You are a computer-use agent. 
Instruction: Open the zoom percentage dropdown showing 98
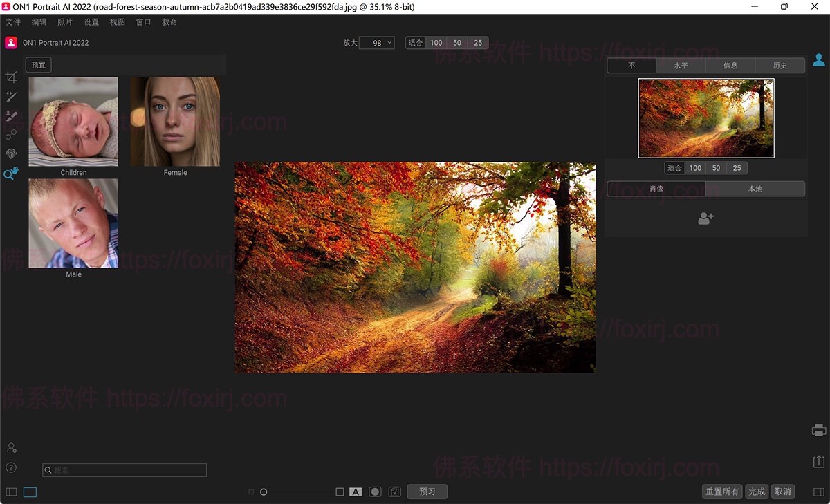tap(377, 43)
